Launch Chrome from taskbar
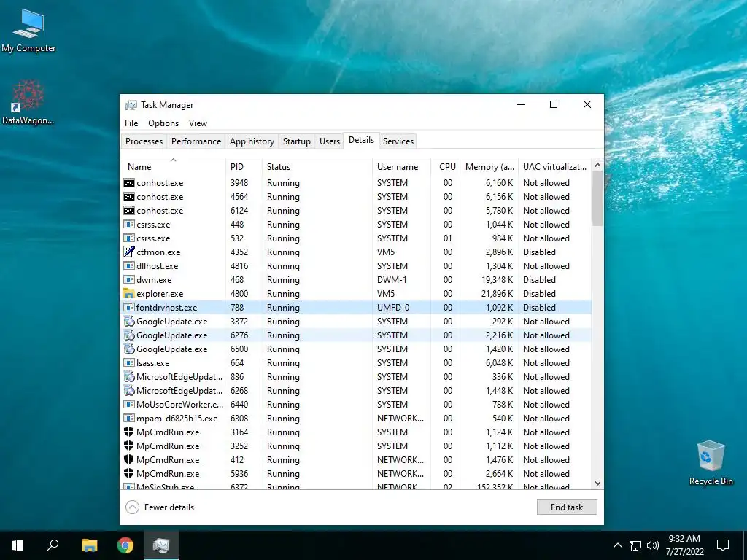This screenshot has width=747, height=560. click(x=125, y=545)
